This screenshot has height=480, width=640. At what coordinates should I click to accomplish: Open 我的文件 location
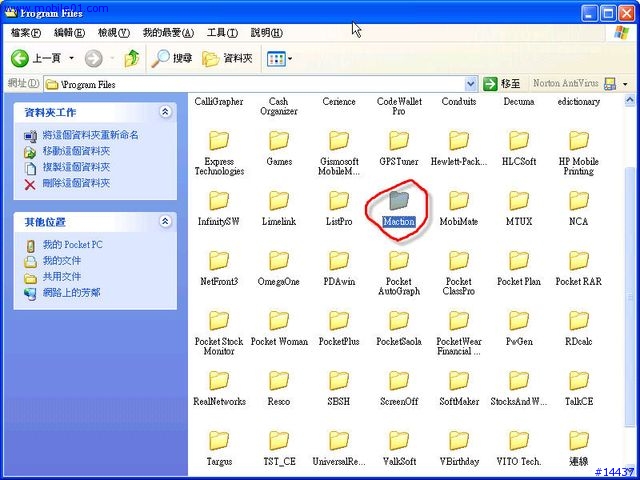pos(62,261)
